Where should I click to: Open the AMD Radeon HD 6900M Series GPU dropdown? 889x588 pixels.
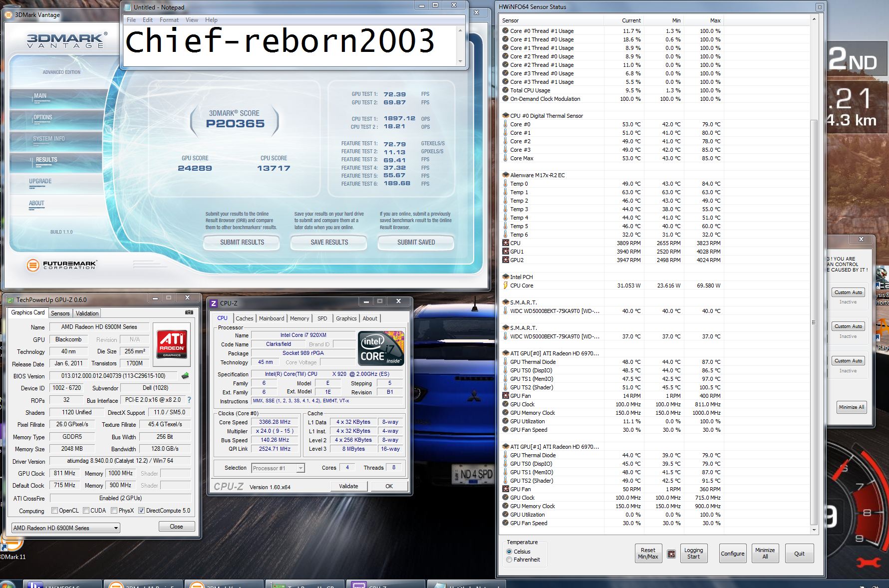click(66, 528)
